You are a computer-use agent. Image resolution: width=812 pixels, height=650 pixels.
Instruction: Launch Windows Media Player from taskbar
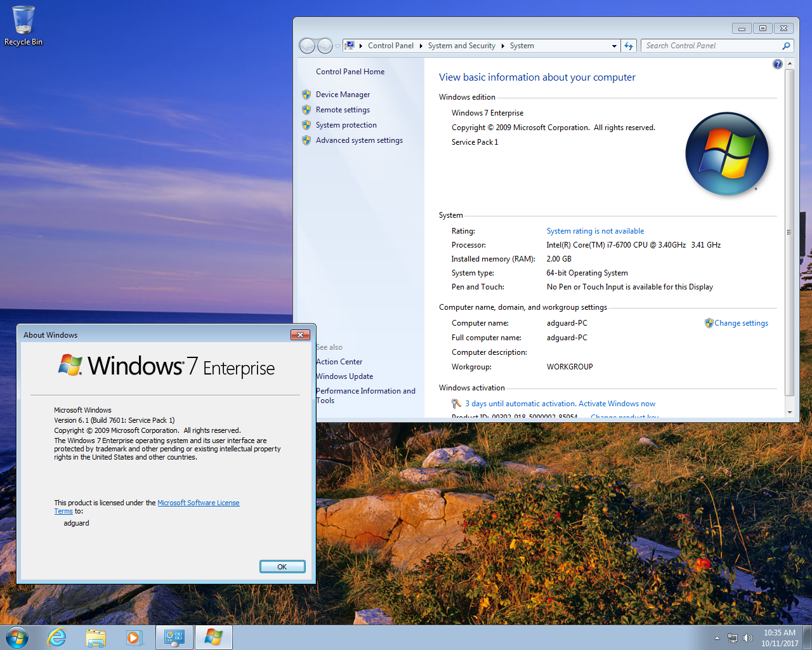click(134, 637)
